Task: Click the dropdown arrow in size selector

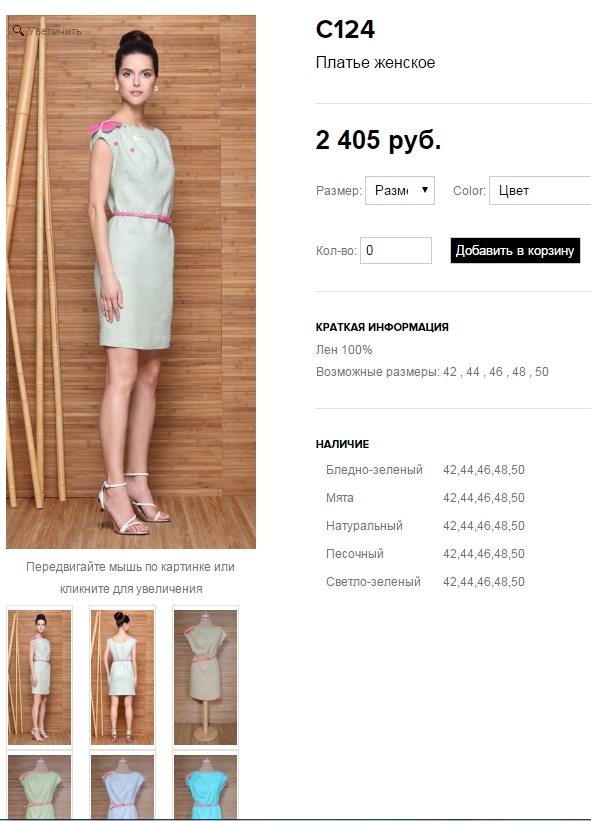Action: [425, 190]
